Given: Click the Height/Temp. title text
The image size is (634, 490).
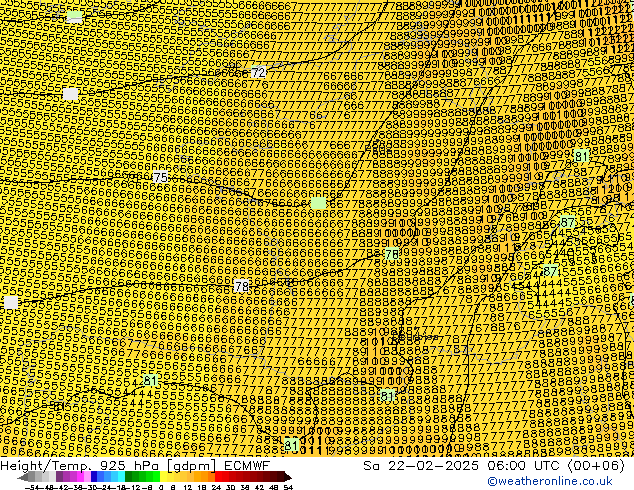Looking at the screenshot, I should click(x=45, y=466).
